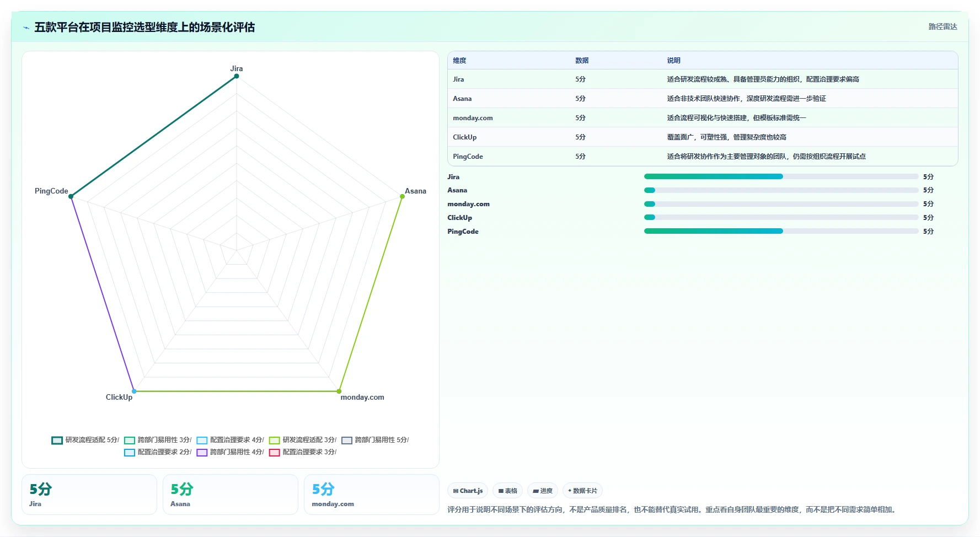980x537 pixels.
Task: Click the 维度 column header
Action: (x=459, y=61)
